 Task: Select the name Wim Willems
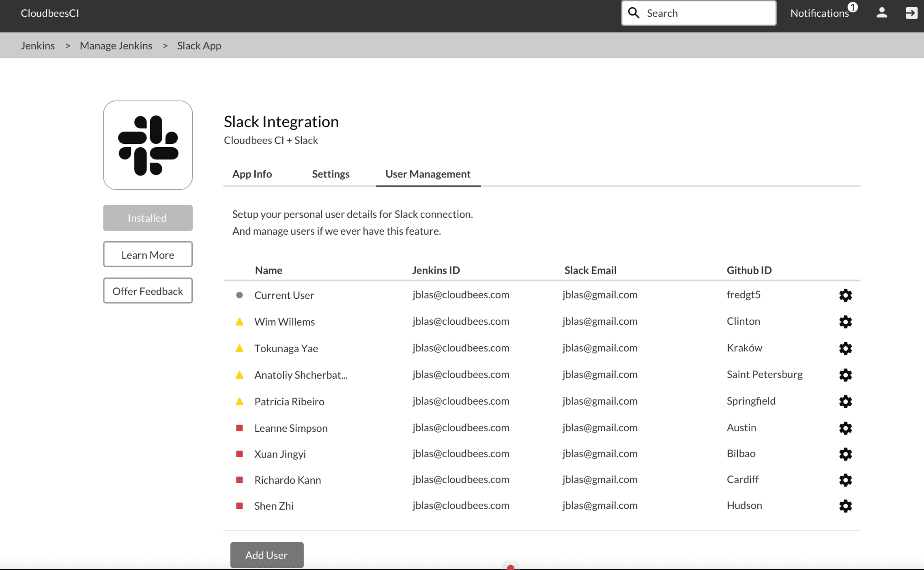pyautogui.click(x=284, y=322)
